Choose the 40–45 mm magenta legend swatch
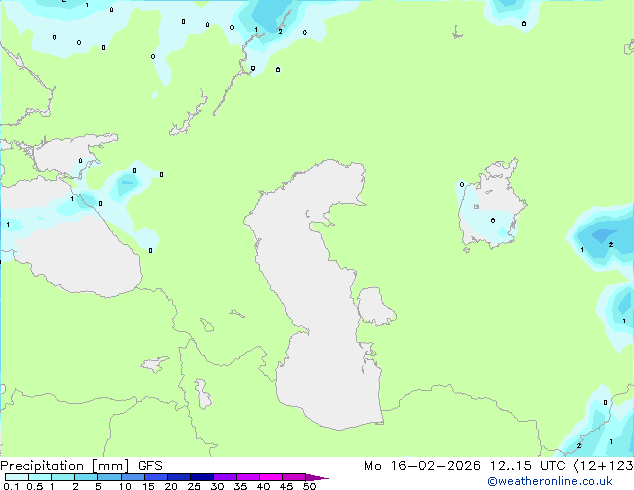634x490 pixels. tap(271, 477)
